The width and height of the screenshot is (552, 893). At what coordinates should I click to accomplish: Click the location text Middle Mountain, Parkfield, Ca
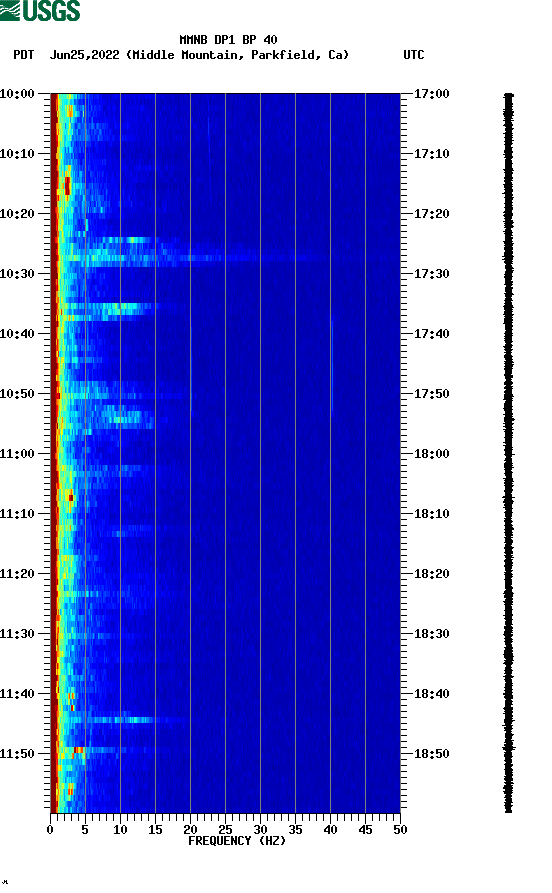click(x=238, y=55)
